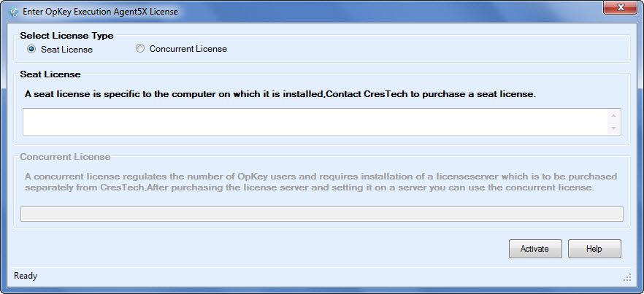Screen dimensions: 644x294
Task: Select the Seat License radio button
Action: click(x=31, y=50)
